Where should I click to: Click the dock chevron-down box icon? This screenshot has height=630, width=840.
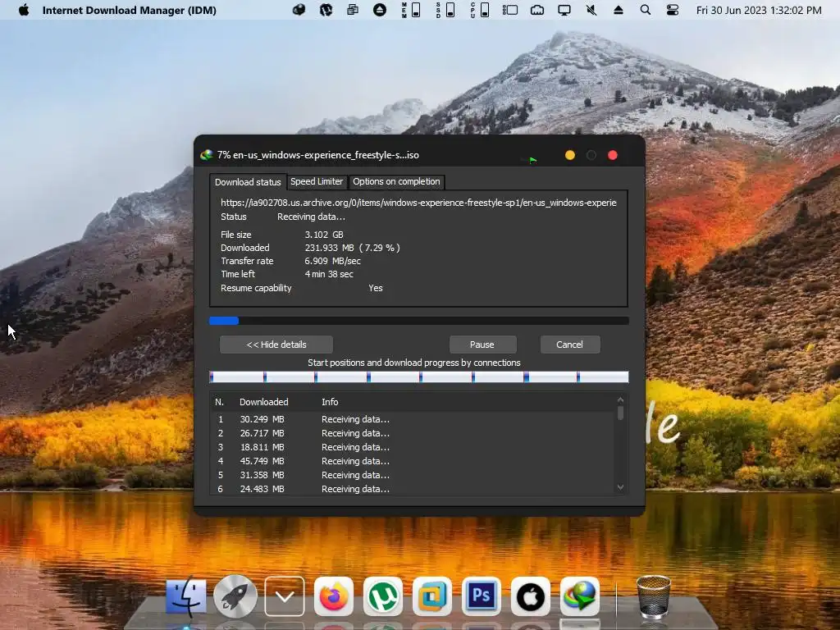click(285, 596)
